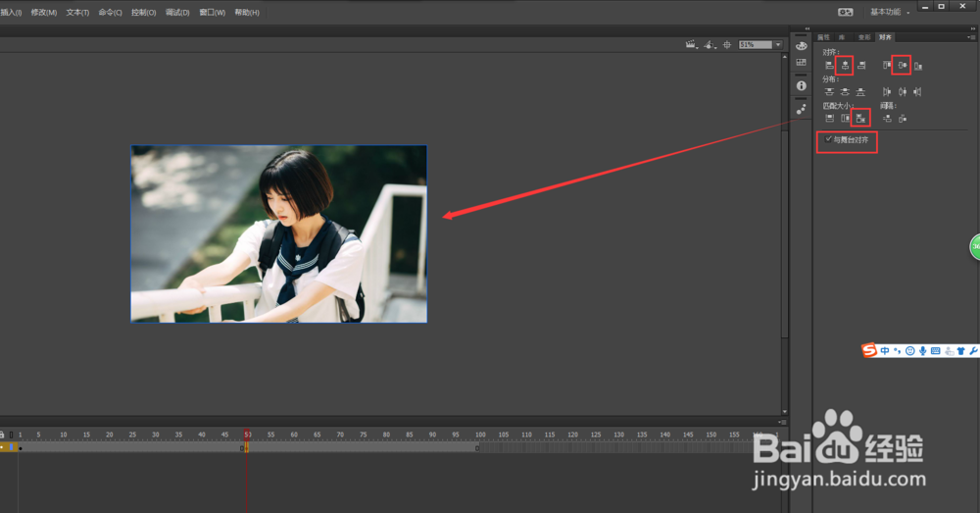This screenshot has height=513, width=980.
Task: Toggle the timeline layer outline icon
Action: pyautogui.click(x=11, y=435)
